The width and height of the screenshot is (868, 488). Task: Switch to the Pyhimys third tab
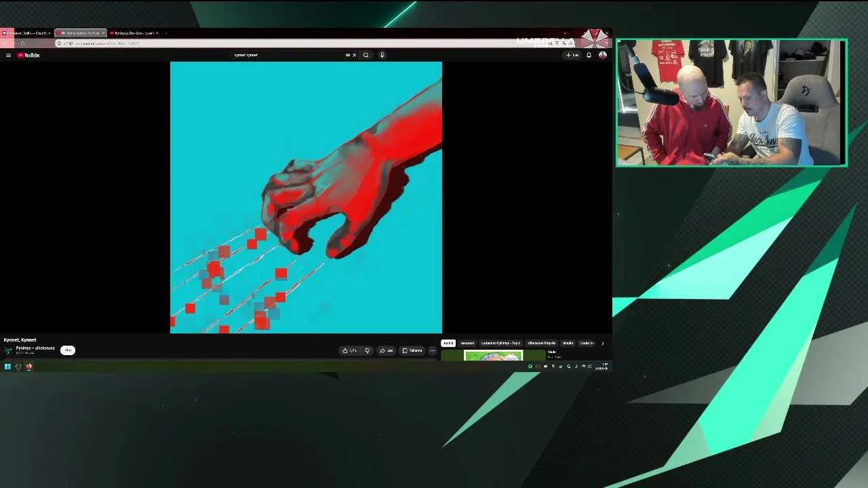tap(134, 33)
